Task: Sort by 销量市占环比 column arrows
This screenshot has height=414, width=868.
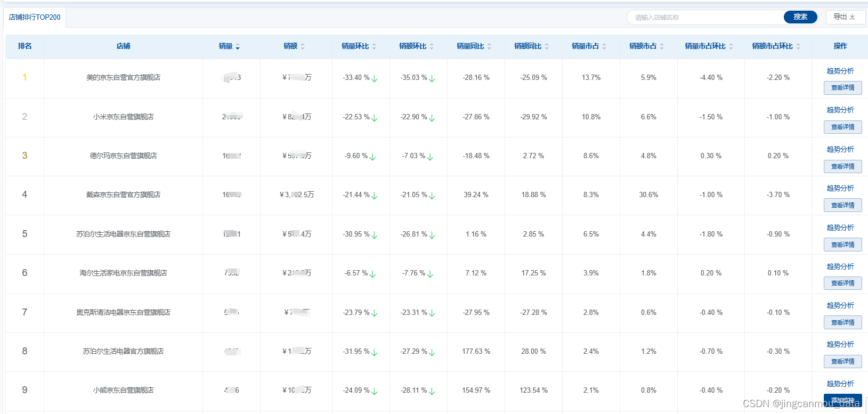Action: 731,46
